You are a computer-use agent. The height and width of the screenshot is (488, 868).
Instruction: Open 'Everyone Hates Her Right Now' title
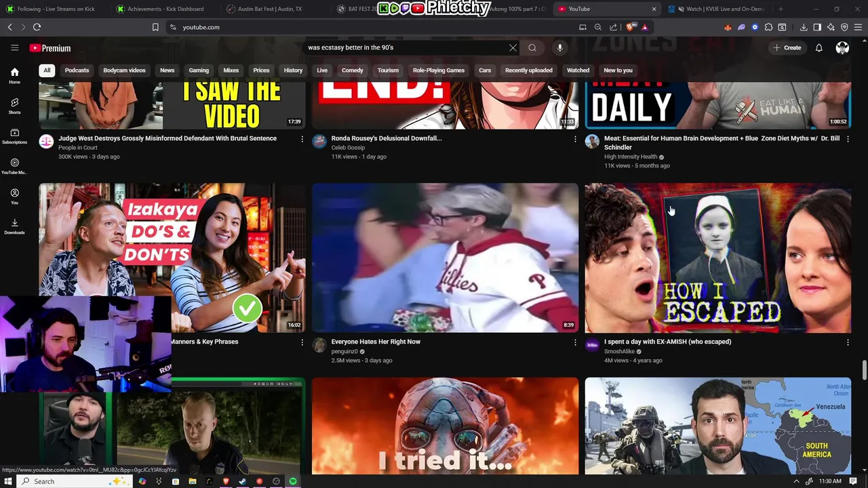pyautogui.click(x=376, y=342)
